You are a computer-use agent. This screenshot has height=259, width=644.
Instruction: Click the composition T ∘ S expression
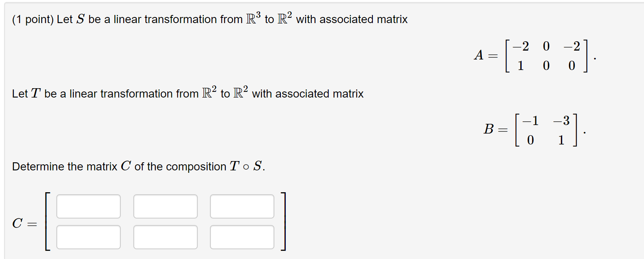coord(244,166)
